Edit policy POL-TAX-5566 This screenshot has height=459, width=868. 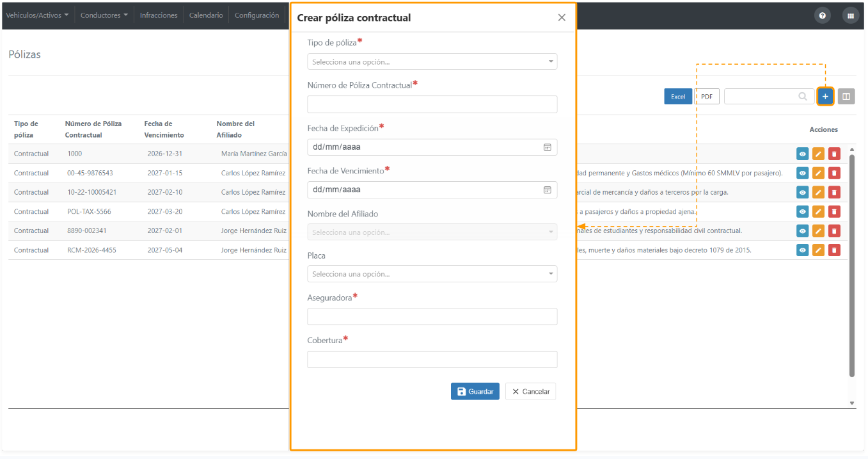pyautogui.click(x=818, y=211)
